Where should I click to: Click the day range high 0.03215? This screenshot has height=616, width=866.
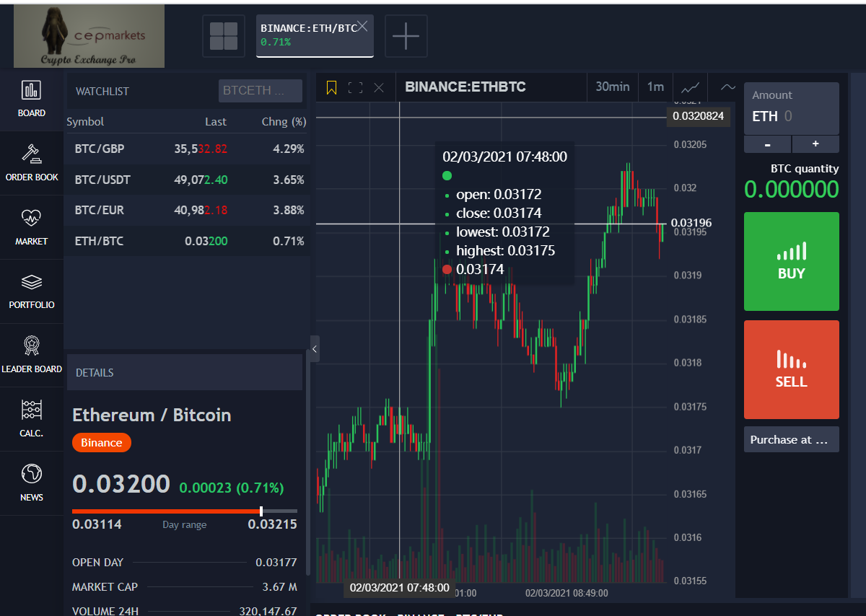click(272, 524)
